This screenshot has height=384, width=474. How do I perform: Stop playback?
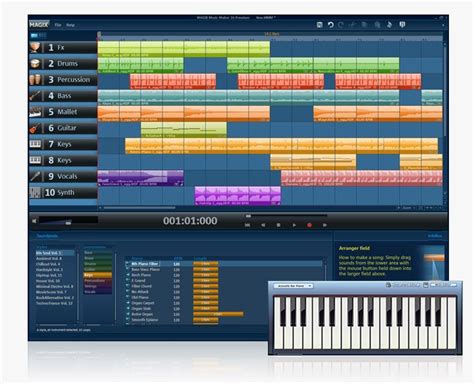point(278,225)
